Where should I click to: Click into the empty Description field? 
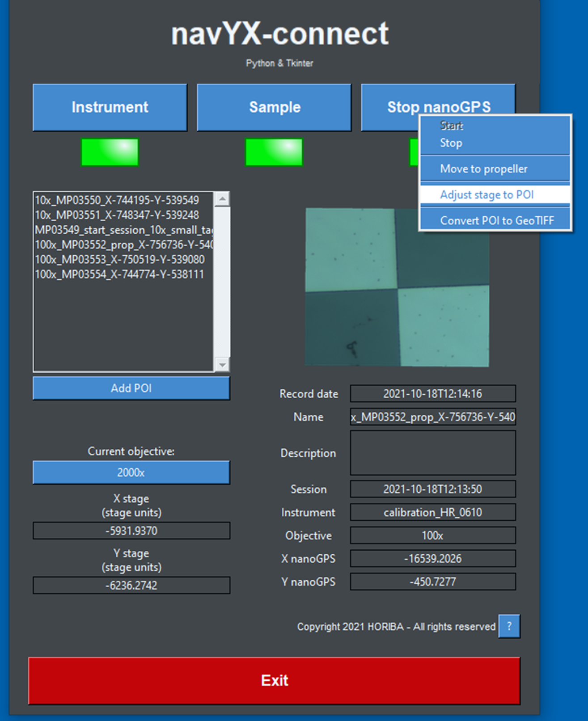coord(432,453)
